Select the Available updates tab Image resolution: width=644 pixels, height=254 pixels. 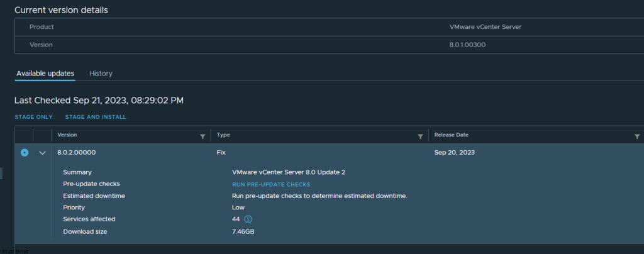pyautogui.click(x=45, y=74)
